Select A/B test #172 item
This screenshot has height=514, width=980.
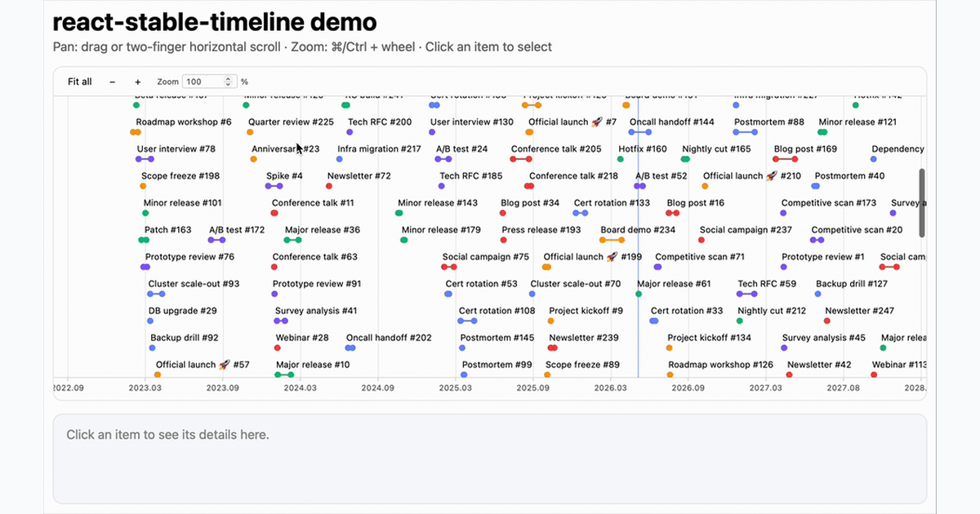point(237,229)
